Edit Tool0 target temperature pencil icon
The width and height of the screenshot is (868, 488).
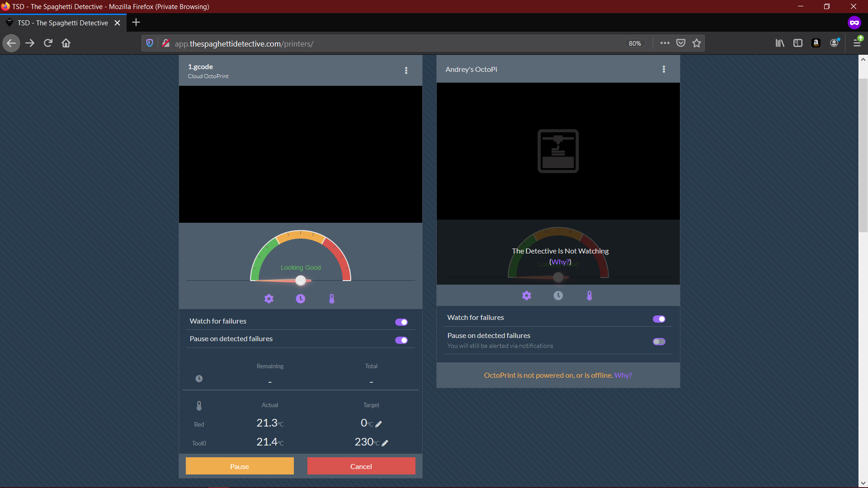[385, 443]
